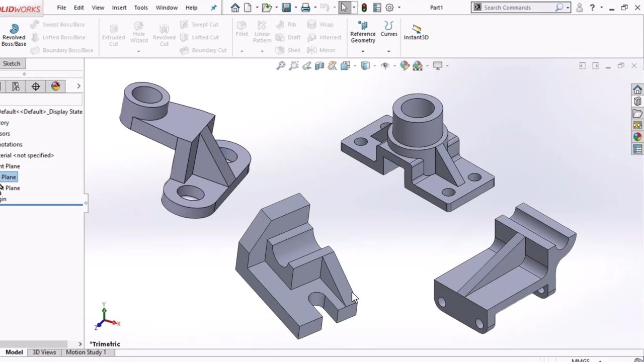Click the Rebuild traffic light icon
644x362 pixels.
(x=364, y=8)
